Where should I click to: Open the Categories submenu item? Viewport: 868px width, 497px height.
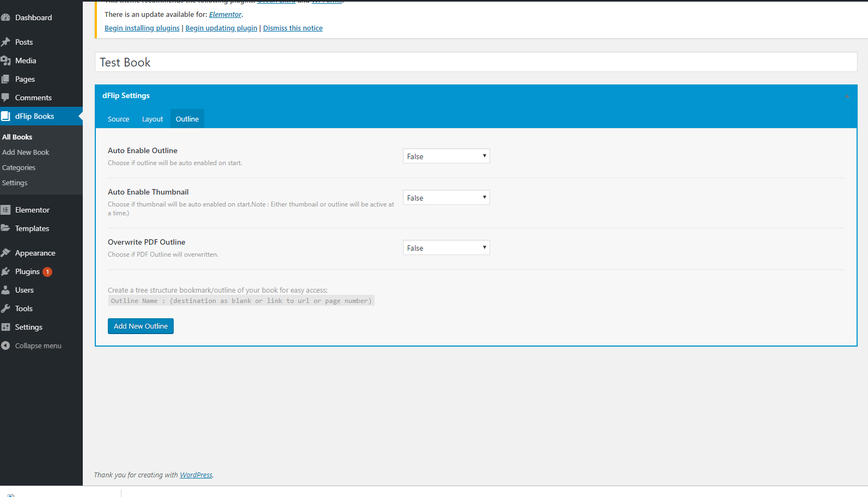point(19,167)
